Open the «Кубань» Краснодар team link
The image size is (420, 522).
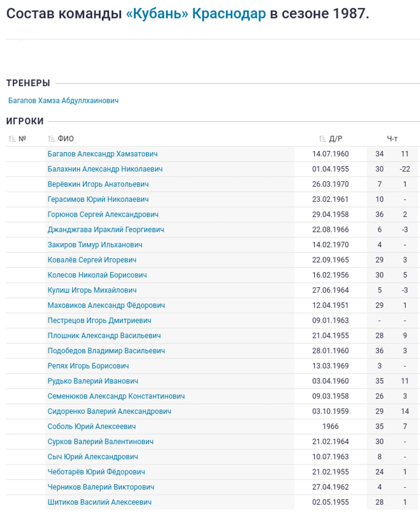[x=196, y=14]
